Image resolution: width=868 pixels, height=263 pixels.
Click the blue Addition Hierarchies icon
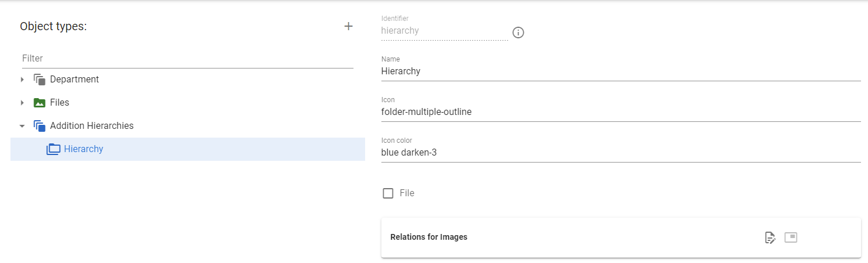pos(40,126)
